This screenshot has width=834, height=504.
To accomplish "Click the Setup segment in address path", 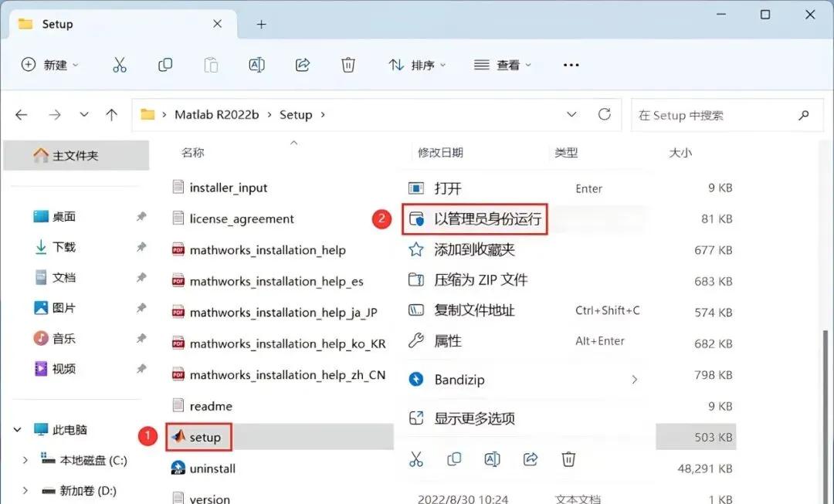I will click(296, 115).
